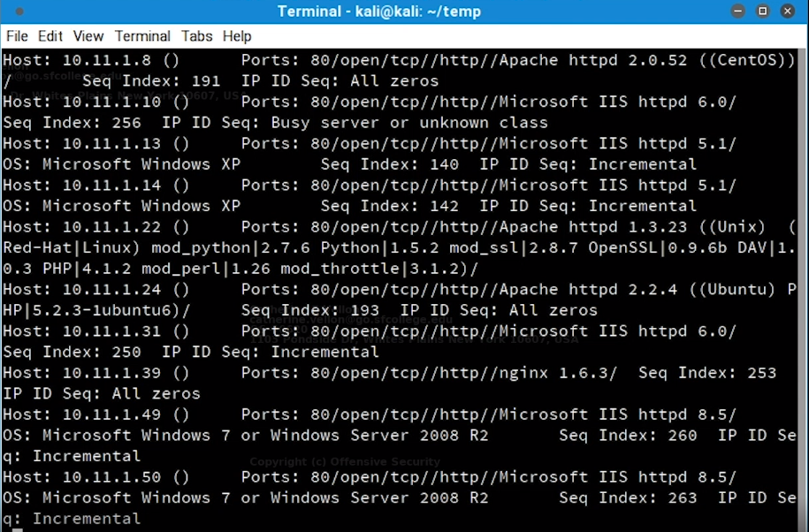Open the Help menu
The width and height of the screenshot is (809, 532).
237,36
